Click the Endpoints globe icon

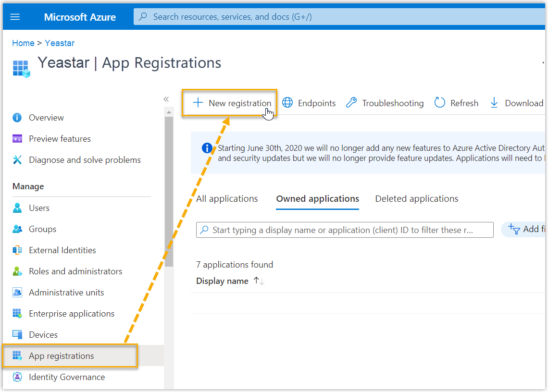[287, 103]
